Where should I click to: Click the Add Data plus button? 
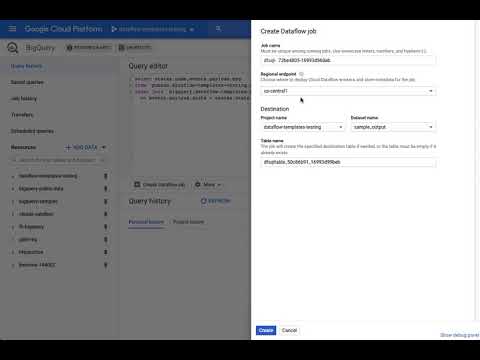tap(81, 147)
